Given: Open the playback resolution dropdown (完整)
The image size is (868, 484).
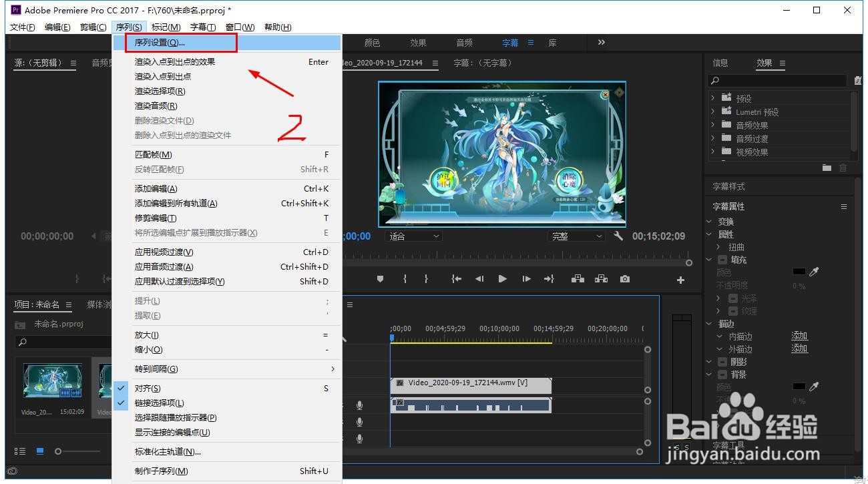Looking at the screenshot, I should [576, 236].
